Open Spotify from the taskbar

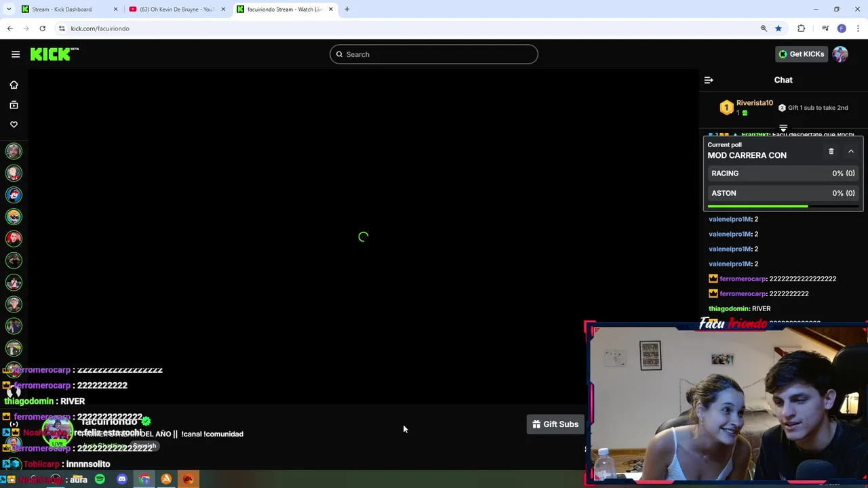[x=100, y=479]
